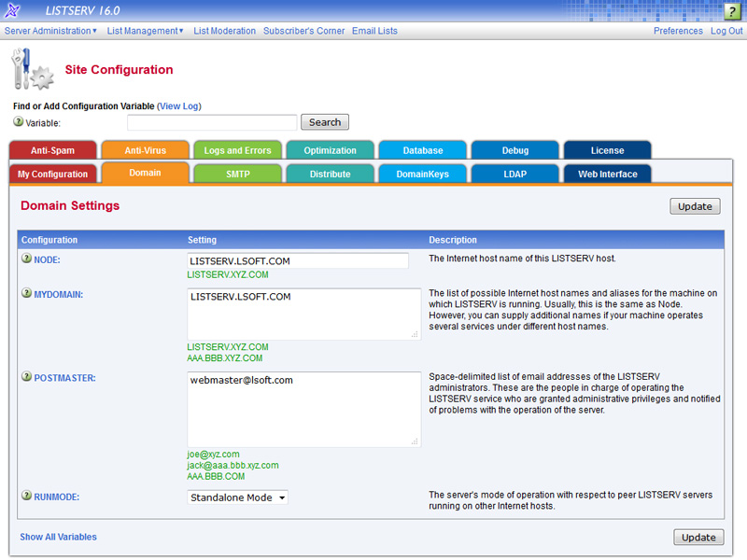
Task: Click the Setting column header
Action: (x=202, y=240)
